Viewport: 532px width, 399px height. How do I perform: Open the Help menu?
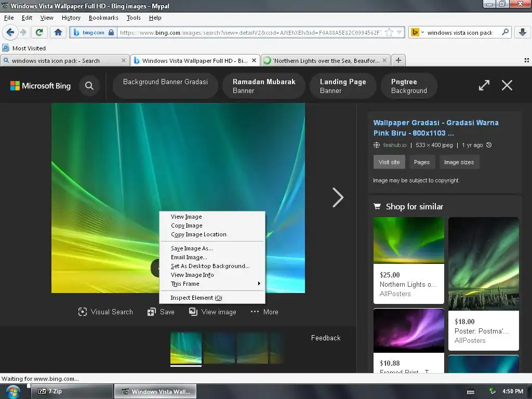[x=155, y=18]
